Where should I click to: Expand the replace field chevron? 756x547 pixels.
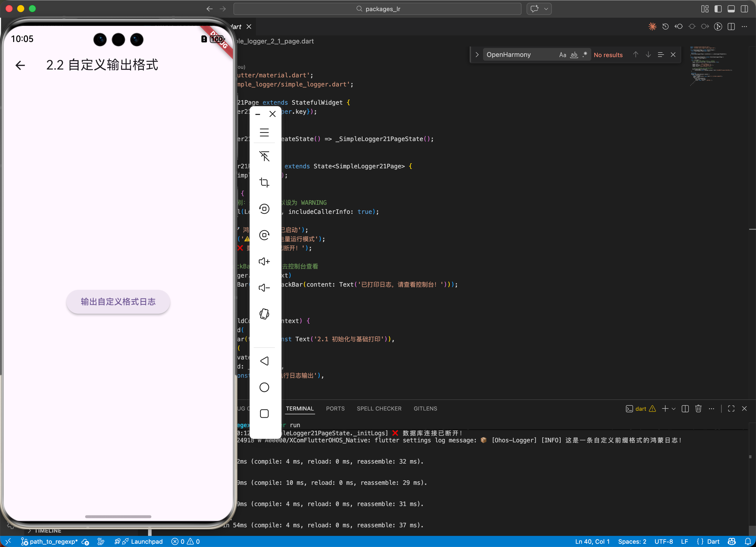point(477,55)
